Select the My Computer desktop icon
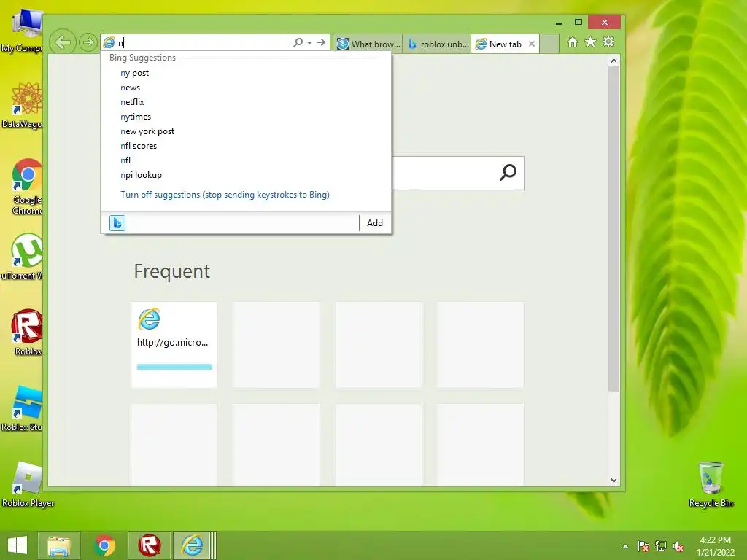747x560 pixels. 22,31
